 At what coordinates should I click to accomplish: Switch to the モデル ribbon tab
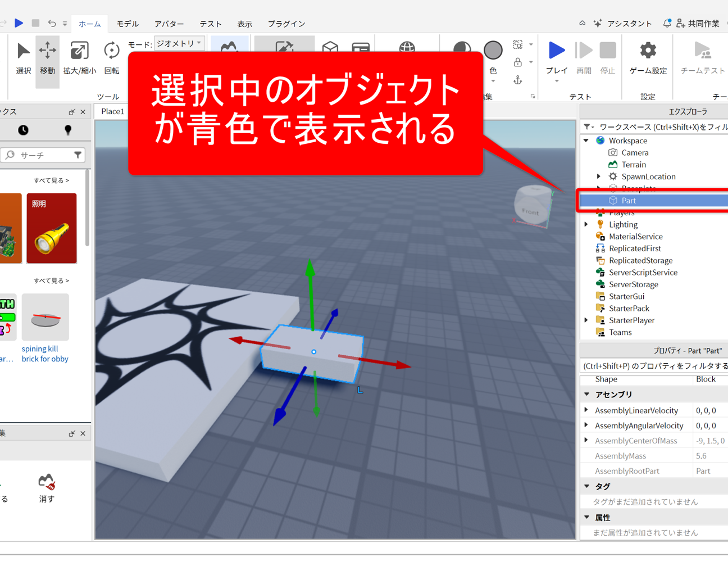coord(128,24)
